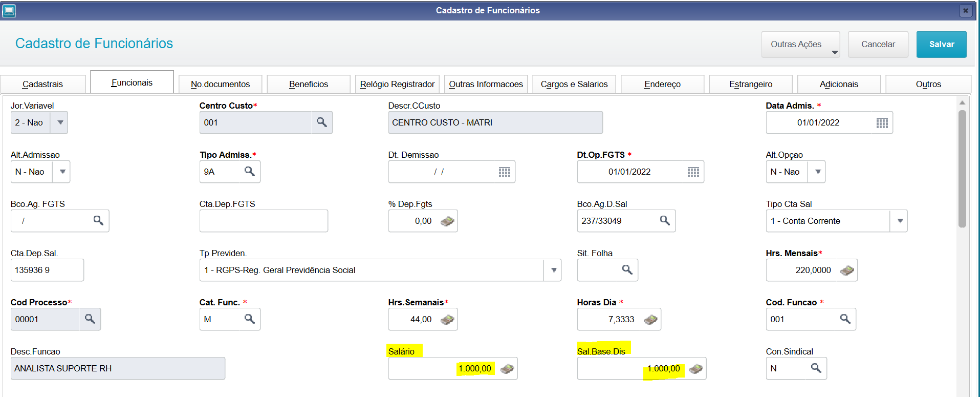Open the Sal.Base.Dis calculator icon
Viewport: 980px width, 397px height.
[695, 369]
